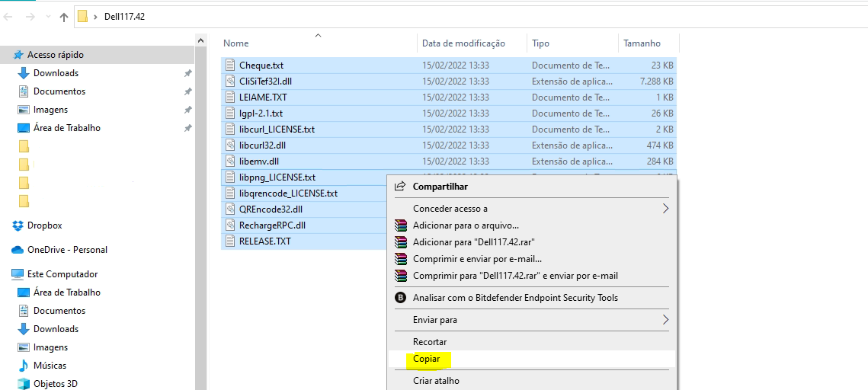
Task: Click the Up one level arrow
Action: pyautogui.click(x=64, y=18)
